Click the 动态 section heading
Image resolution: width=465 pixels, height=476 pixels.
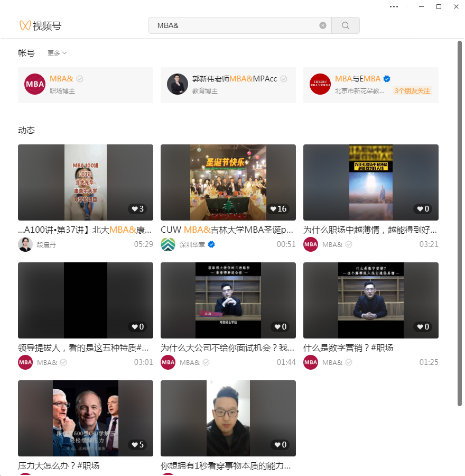point(26,130)
